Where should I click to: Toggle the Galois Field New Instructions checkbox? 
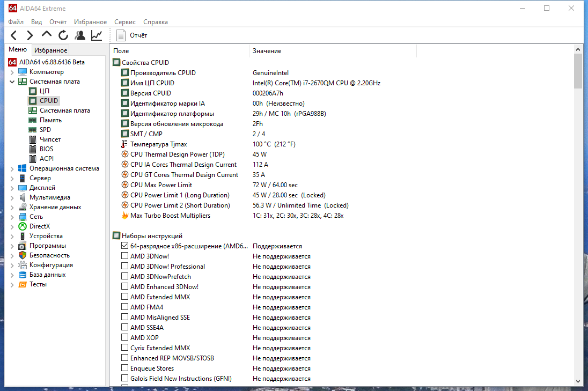[x=125, y=378]
